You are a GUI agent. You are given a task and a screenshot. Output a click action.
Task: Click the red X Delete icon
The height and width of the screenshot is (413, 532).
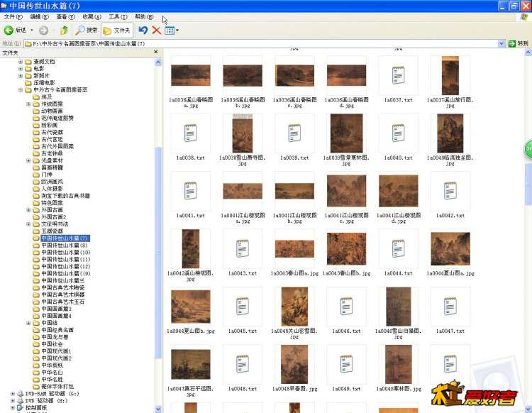tap(157, 31)
